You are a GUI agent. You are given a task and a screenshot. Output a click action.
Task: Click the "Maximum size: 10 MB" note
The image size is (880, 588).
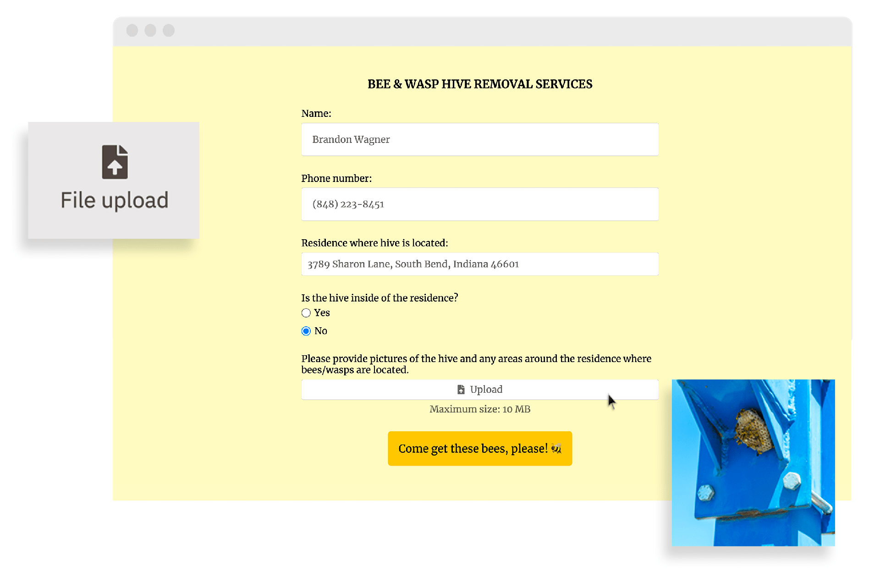click(x=479, y=409)
